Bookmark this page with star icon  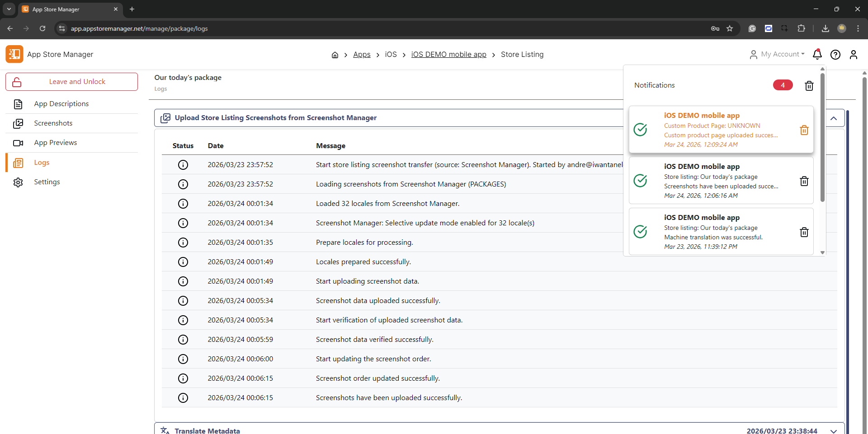(x=729, y=28)
